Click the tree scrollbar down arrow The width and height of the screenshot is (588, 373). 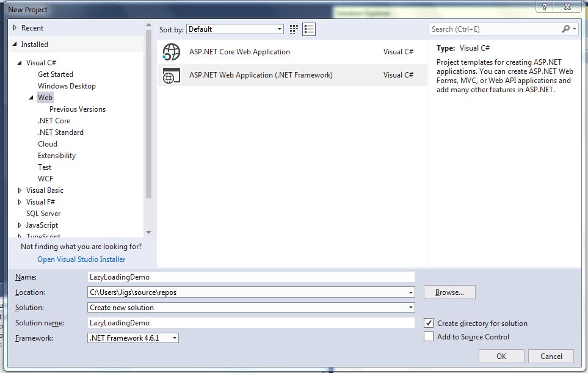(x=148, y=233)
